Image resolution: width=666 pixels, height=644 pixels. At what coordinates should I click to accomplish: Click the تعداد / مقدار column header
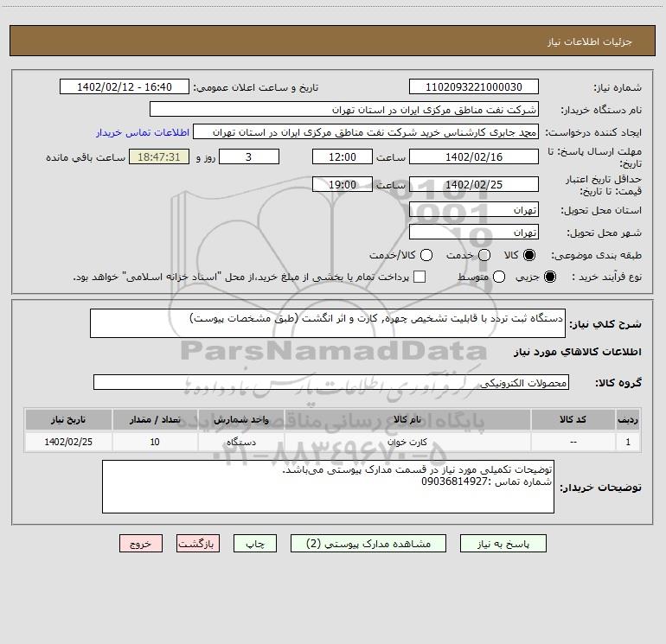(155, 420)
